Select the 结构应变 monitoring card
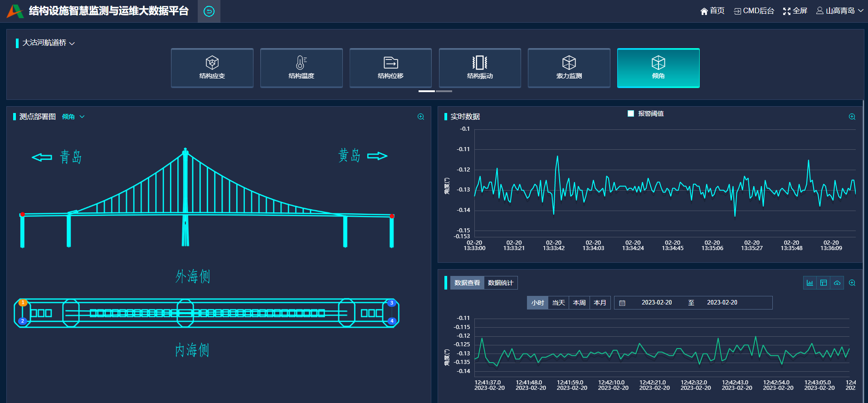868x403 pixels. click(x=212, y=68)
